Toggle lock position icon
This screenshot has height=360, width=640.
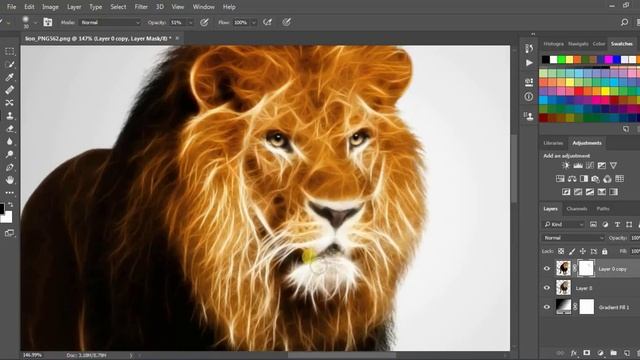[583, 251]
